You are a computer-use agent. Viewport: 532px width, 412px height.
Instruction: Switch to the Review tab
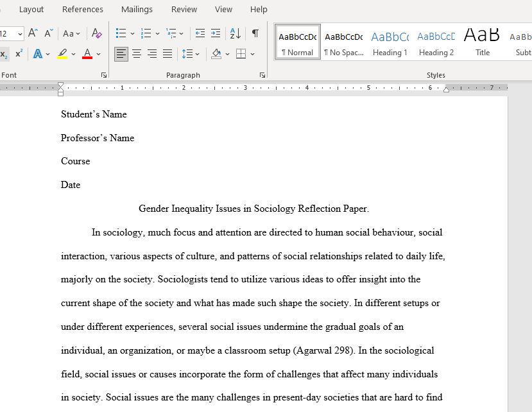click(x=184, y=10)
